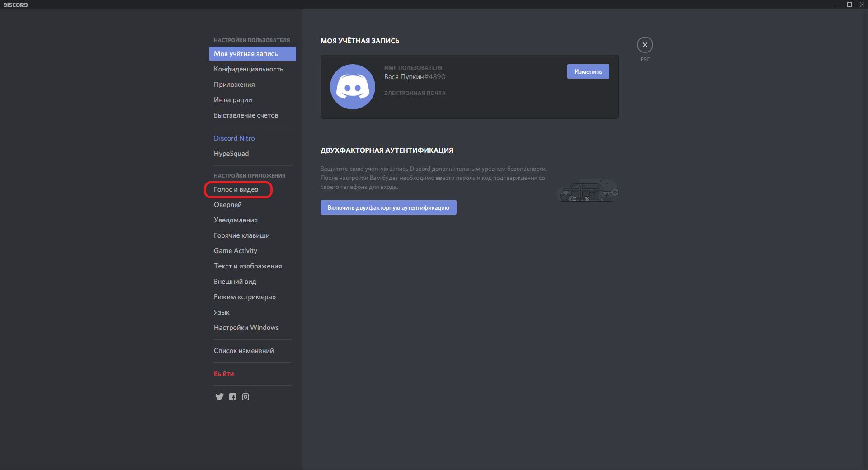Screen dimensions: 868x470
Task: Open Настройки Windows settings
Action: click(253, 328)
